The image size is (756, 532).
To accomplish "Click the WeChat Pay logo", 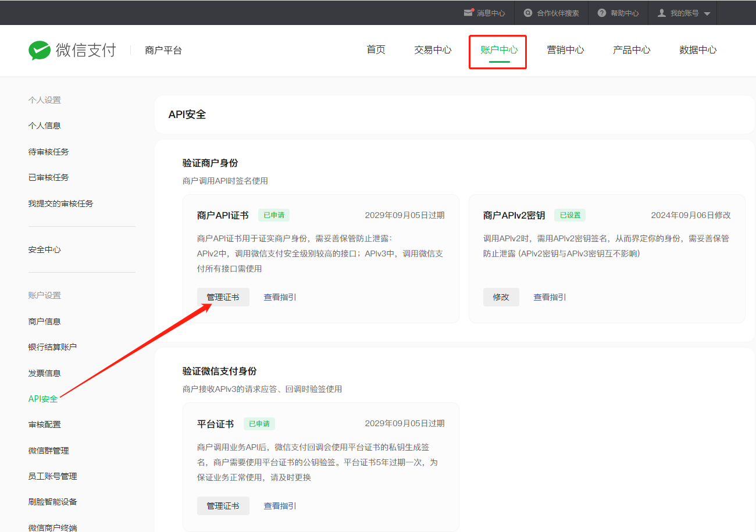I will pyautogui.click(x=72, y=50).
